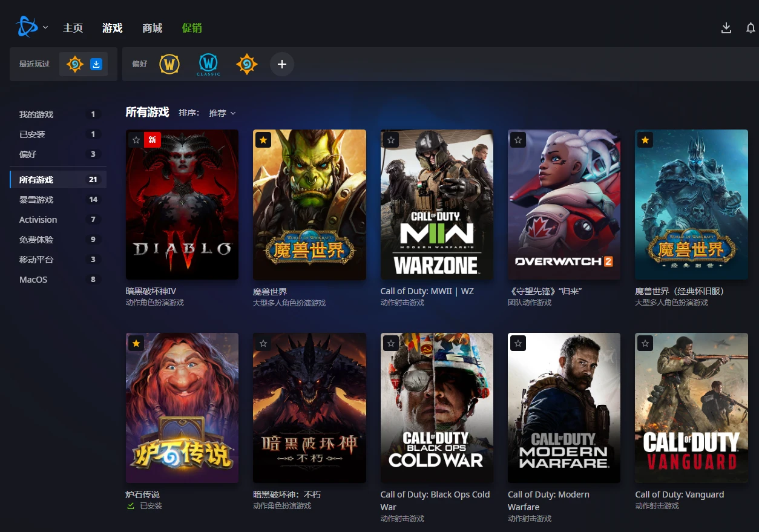
Task: Click the 团队动作游戏 genre label
Action: coord(530,303)
